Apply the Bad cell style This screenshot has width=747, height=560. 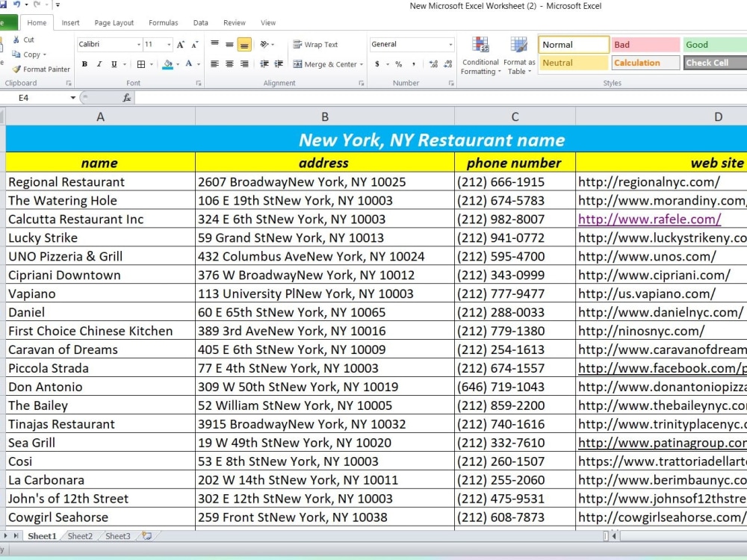(645, 45)
